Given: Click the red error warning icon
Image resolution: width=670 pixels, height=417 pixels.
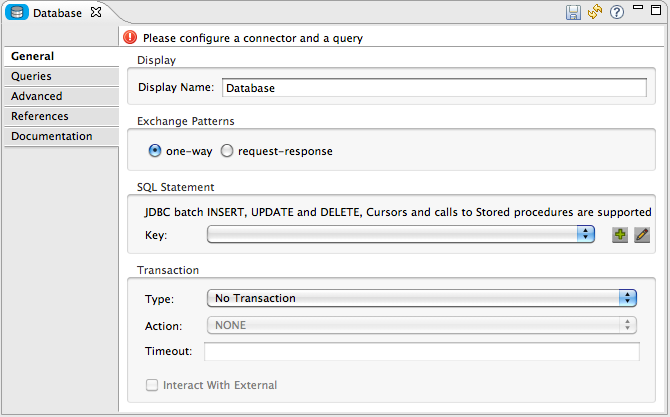Looking at the screenshot, I should 130,38.
